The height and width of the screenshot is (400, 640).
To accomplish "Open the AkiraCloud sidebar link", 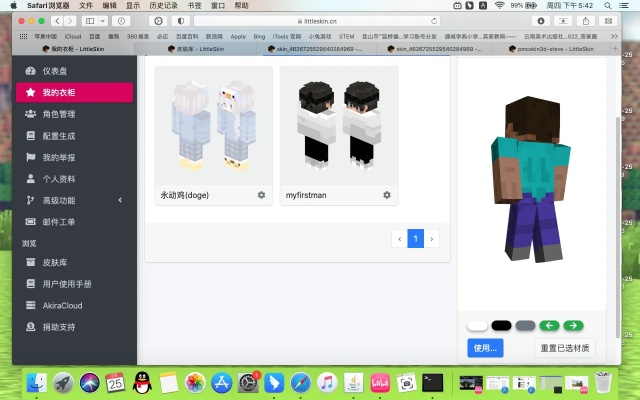I will (x=74, y=305).
